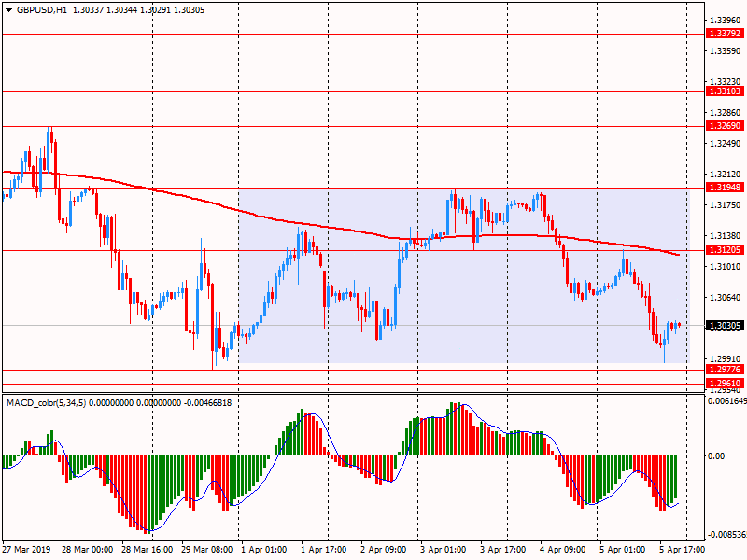Click the 1.29910 price scale value
The width and height of the screenshot is (747, 560).
coord(726,359)
